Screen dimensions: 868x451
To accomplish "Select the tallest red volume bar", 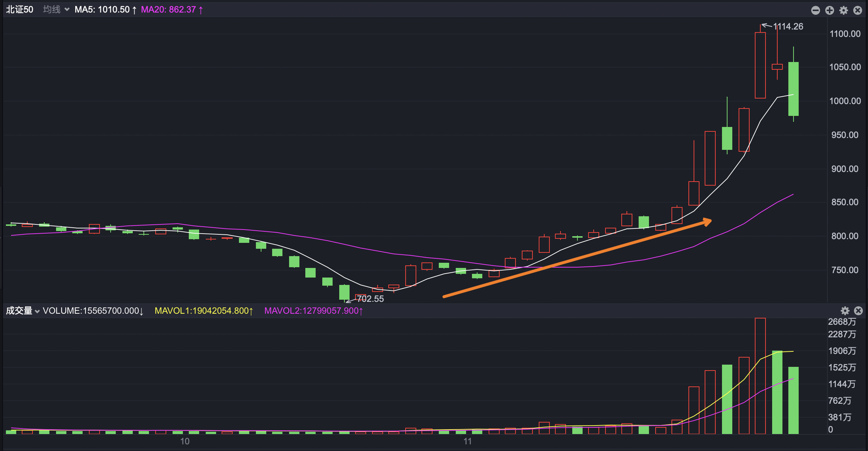I will (760, 376).
